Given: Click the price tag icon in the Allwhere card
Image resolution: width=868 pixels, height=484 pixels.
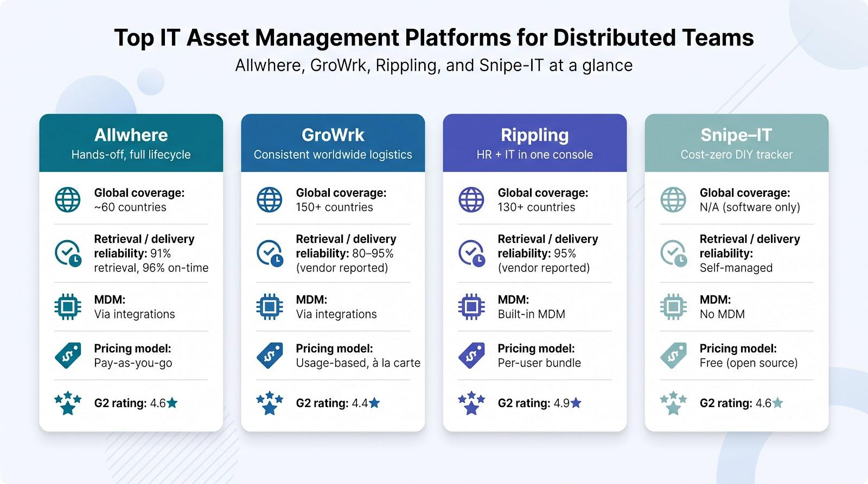Looking at the screenshot, I should [68, 356].
